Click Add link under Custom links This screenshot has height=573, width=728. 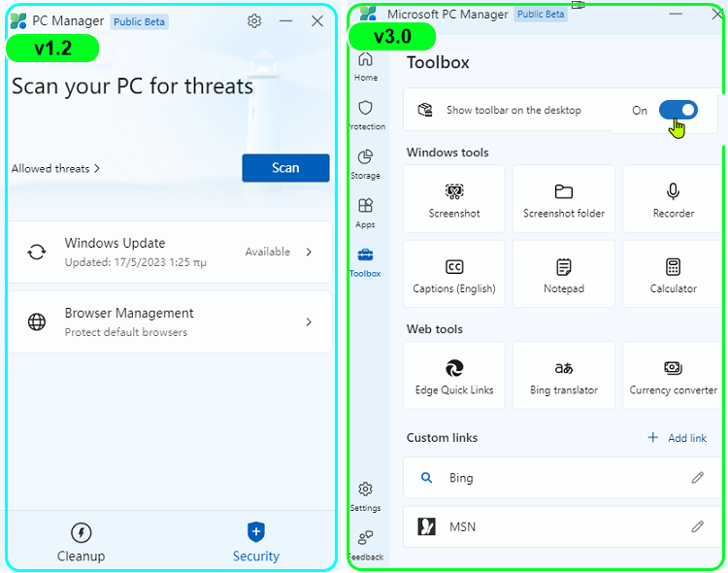point(677,438)
